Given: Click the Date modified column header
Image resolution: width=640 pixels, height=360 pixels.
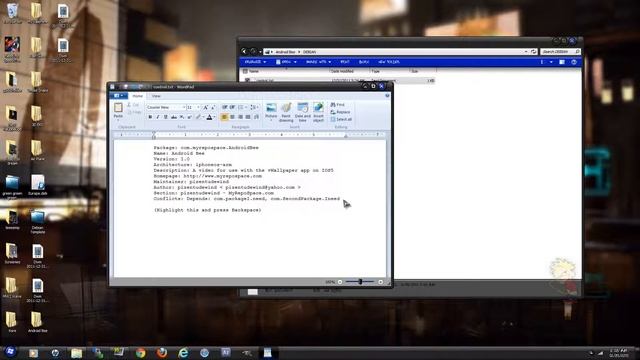Looking at the screenshot, I should click(x=342, y=71).
